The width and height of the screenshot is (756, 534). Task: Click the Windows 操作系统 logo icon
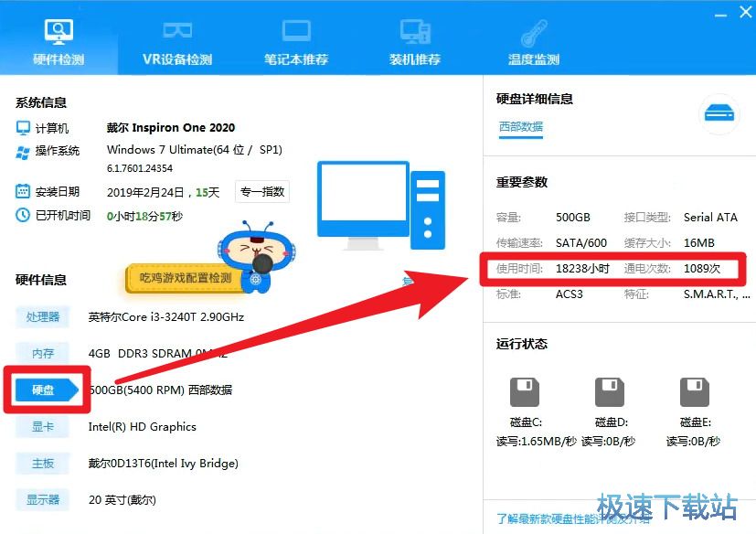pyautogui.click(x=23, y=152)
